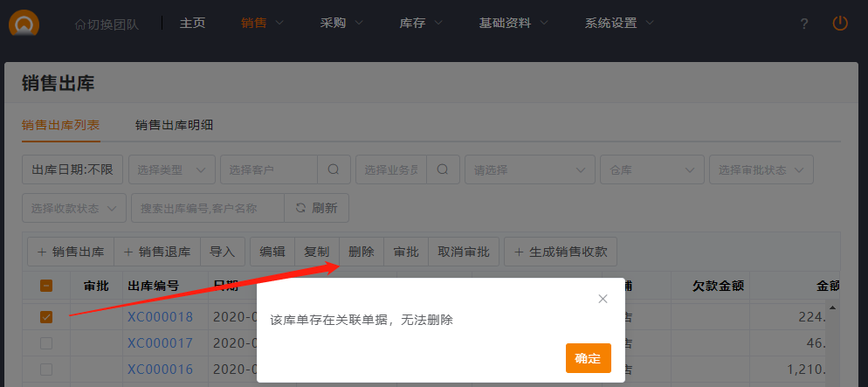Open order link XC000016

pos(160,370)
